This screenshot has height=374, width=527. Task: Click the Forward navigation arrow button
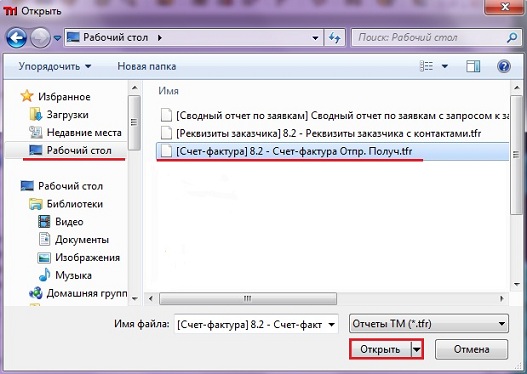click(40, 38)
